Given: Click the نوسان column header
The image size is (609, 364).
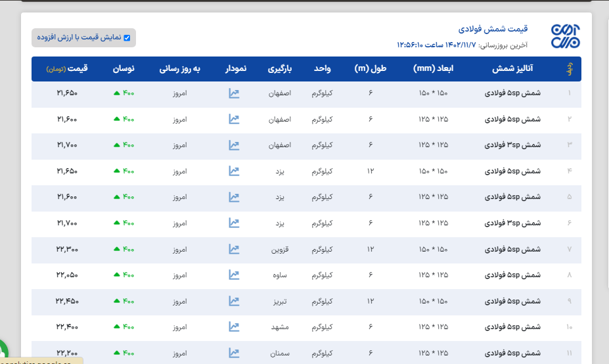Looking at the screenshot, I should pyautogui.click(x=124, y=69).
